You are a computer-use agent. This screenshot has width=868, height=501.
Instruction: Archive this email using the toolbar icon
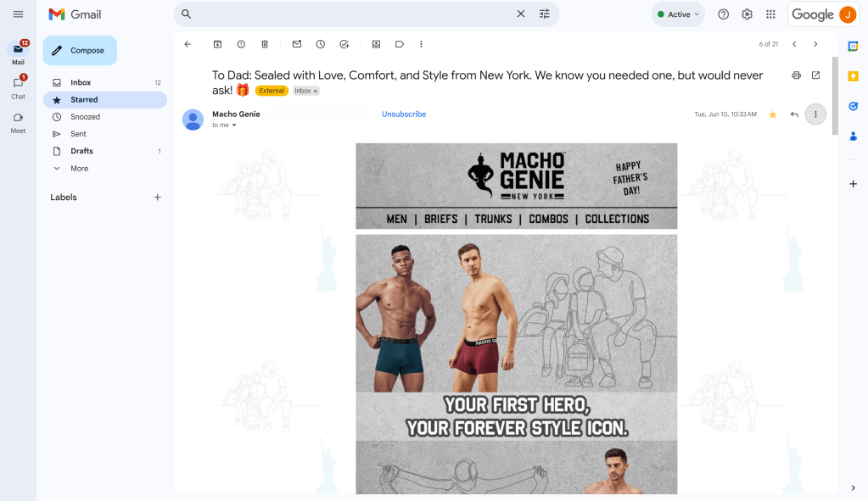tap(217, 44)
